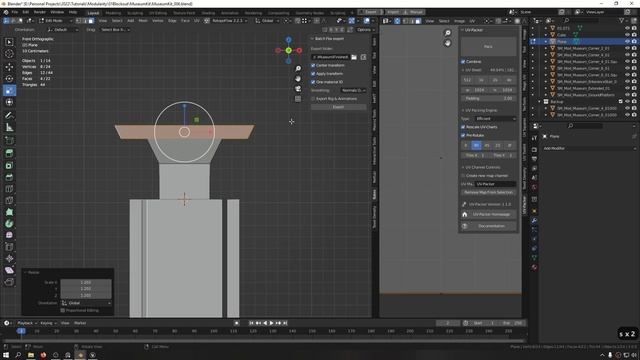This screenshot has width=640, height=360.
Task: Open the Add Modifier dropdown
Action: (589, 149)
